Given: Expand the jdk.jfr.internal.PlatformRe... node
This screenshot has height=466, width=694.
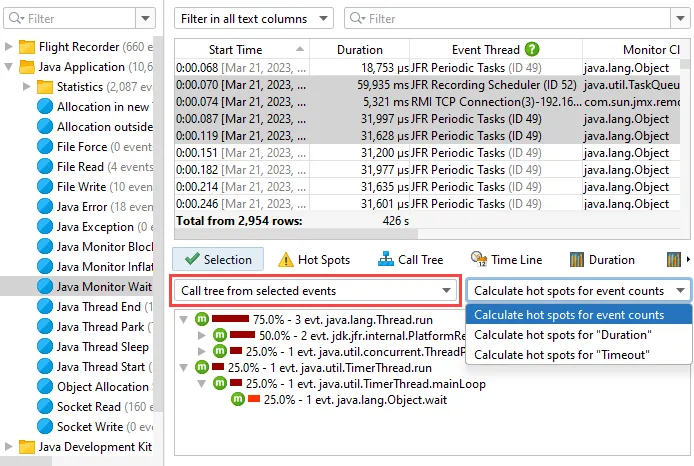Looking at the screenshot, I should click(202, 335).
